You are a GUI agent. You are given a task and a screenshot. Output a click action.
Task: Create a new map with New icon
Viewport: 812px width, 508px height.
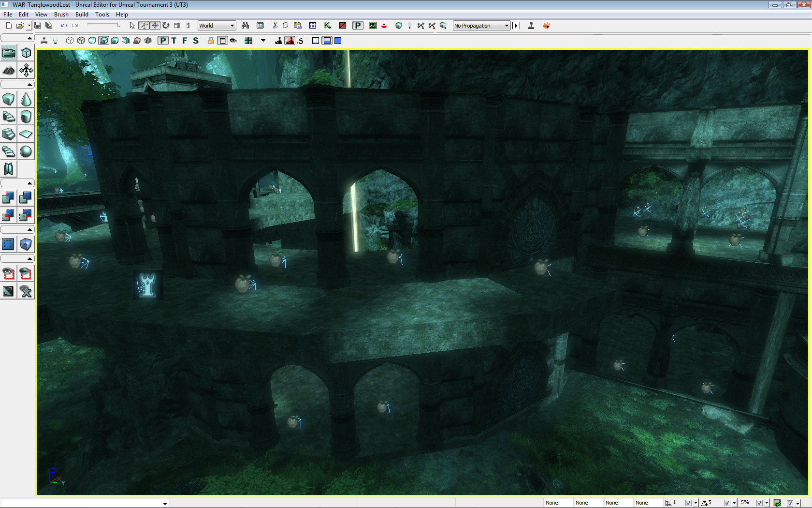(x=9, y=26)
